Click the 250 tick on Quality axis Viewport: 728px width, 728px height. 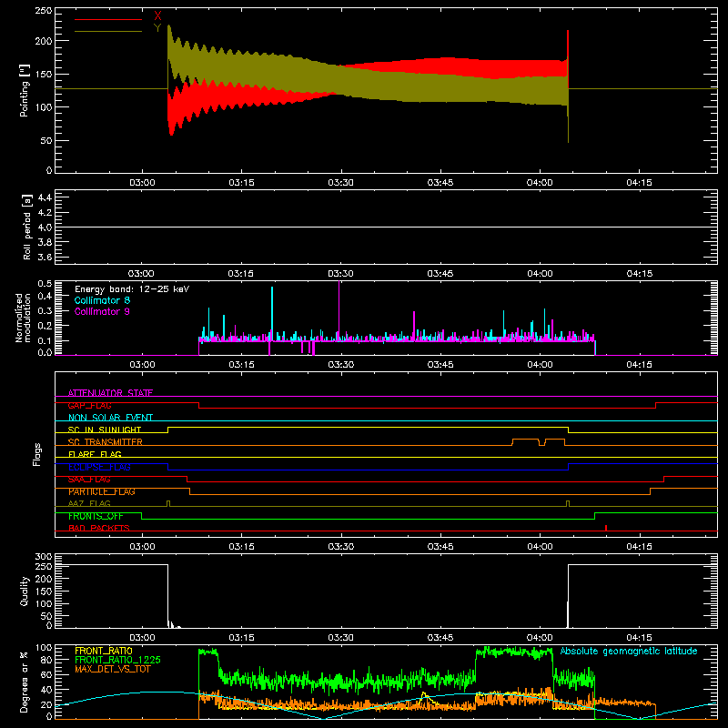point(43,566)
